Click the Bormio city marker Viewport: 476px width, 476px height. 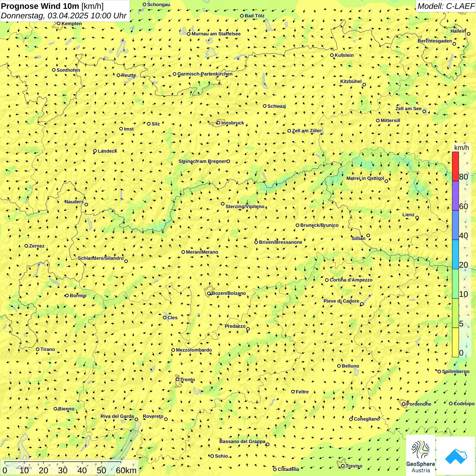(x=67, y=295)
